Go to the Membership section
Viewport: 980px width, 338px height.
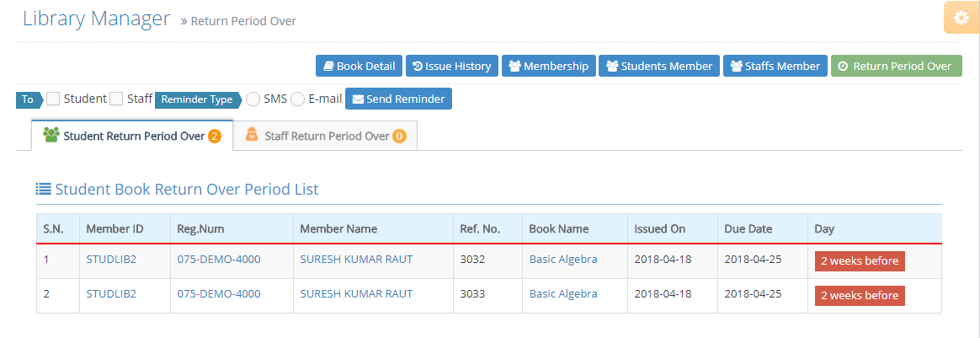tap(548, 66)
